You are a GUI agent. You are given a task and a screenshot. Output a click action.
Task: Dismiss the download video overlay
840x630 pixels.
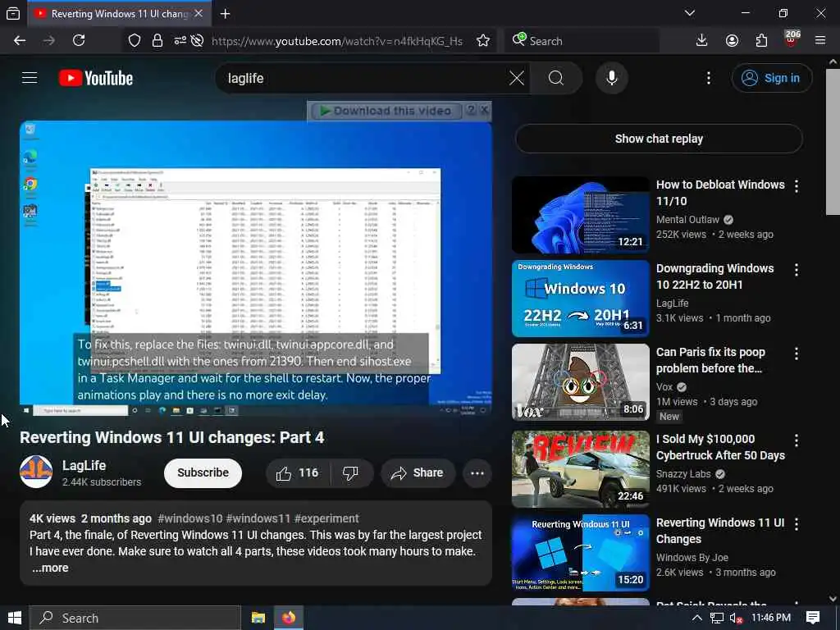point(484,110)
